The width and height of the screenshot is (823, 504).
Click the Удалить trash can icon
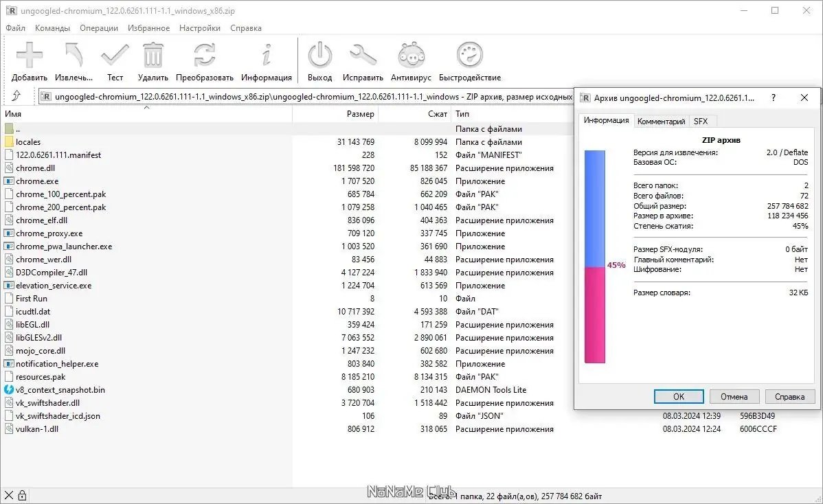pos(153,55)
